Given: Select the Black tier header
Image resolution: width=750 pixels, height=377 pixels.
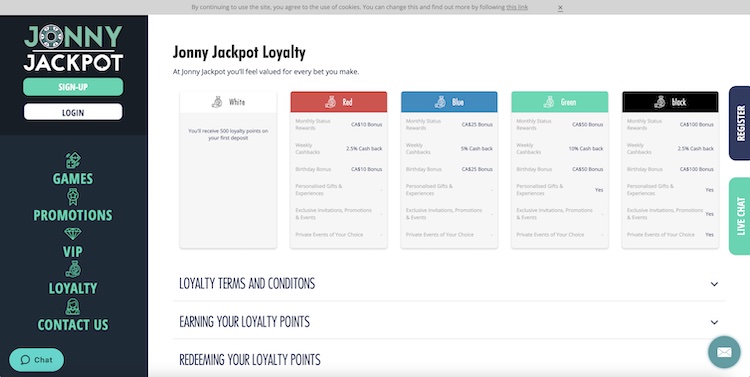Looking at the screenshot, I should [670, 102].
